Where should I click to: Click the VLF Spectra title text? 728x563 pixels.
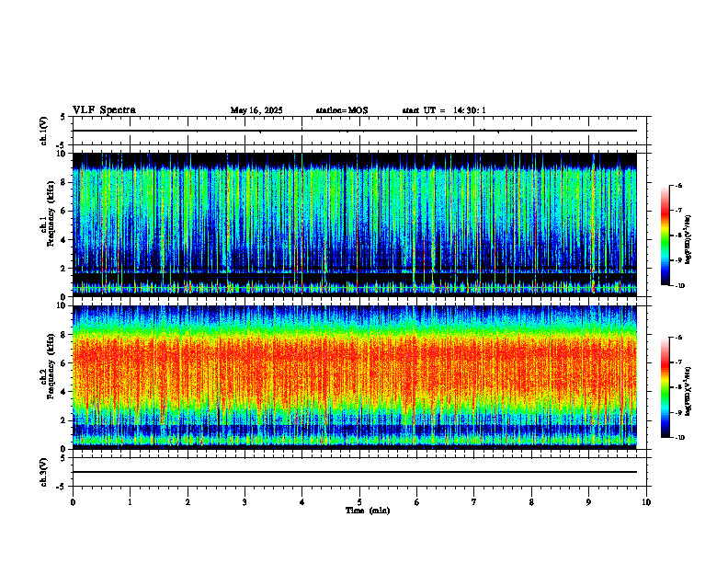click(x=104, y=110)
